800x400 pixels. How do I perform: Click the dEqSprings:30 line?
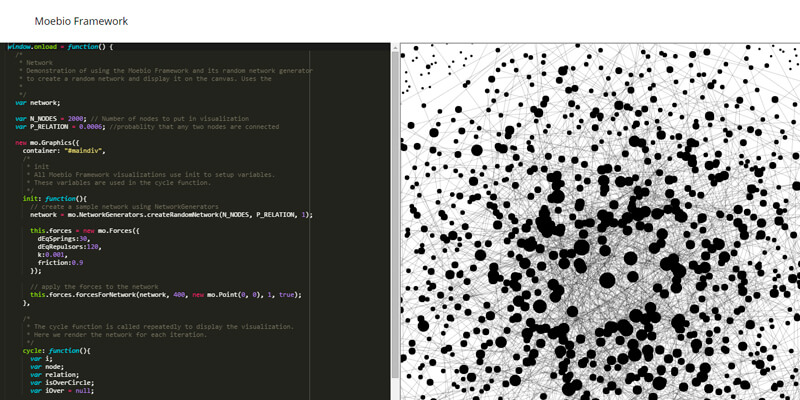(64, 239)
